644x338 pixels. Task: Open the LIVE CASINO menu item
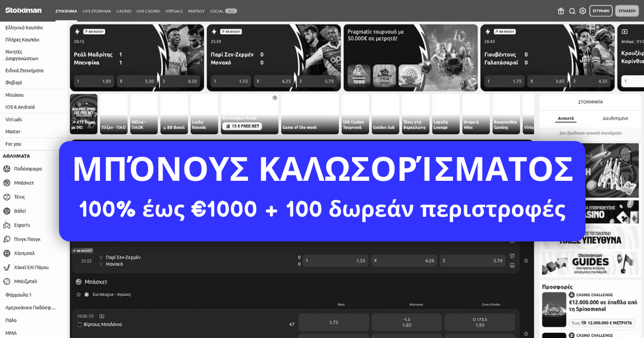148,10
